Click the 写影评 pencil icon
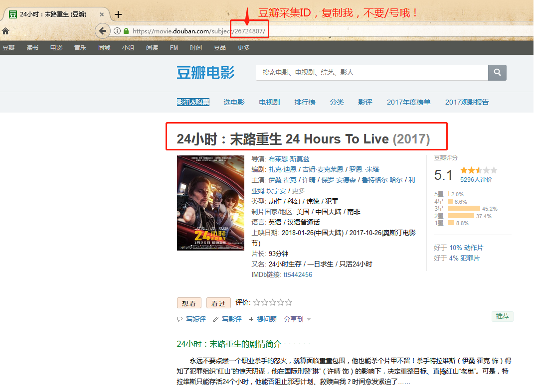534x392 pixels. (x=216, y=319)
